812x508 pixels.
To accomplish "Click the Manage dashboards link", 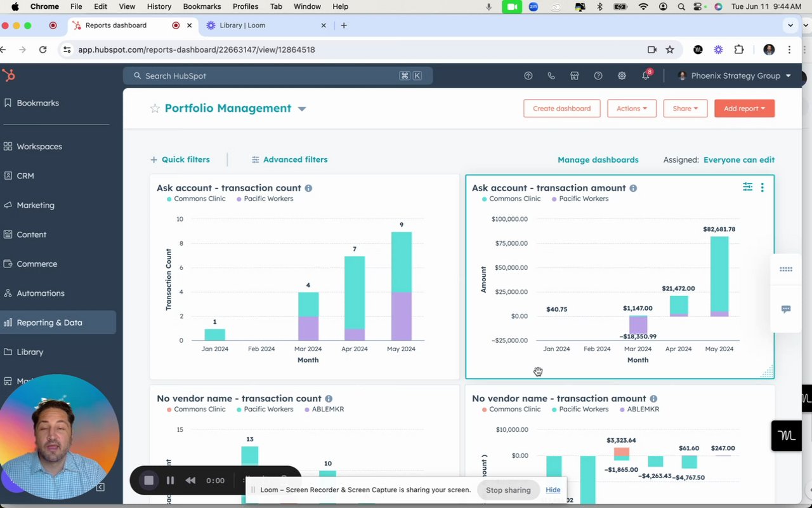I will (598, 159).
